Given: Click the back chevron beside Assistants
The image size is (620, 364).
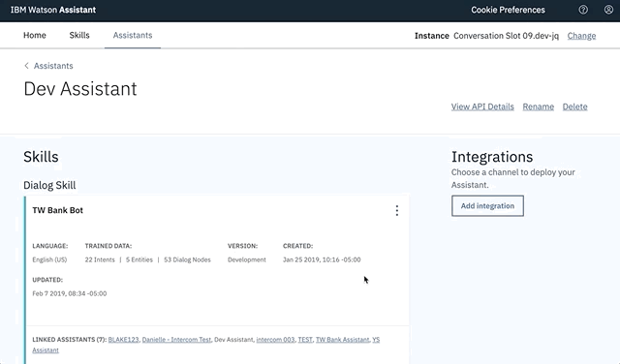Looking at the screenshot, I should point(26,66).
